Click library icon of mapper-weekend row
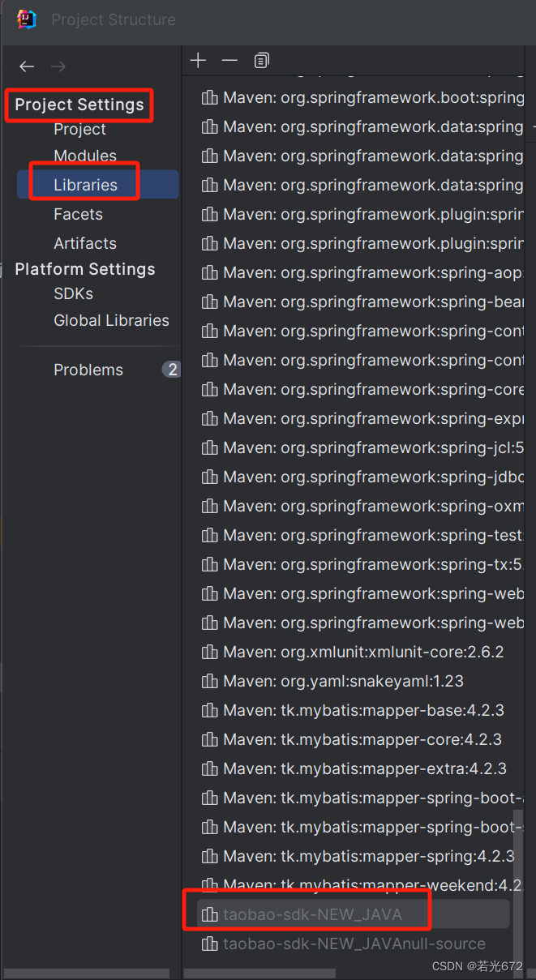 tap(209, 884)
